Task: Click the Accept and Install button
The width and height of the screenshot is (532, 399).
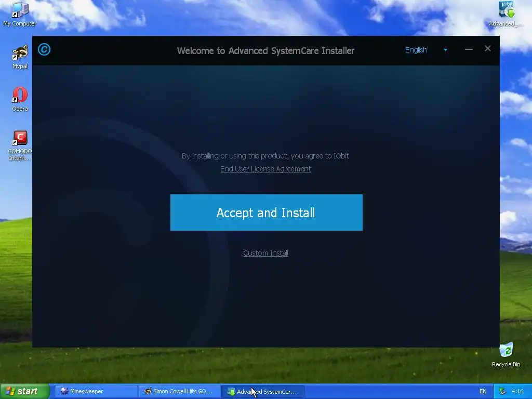Action: [x=267, y=212]
